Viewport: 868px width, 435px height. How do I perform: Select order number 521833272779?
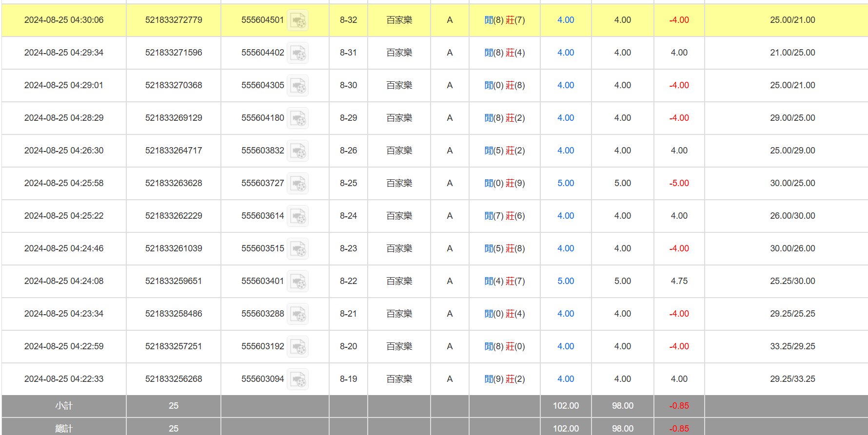[x=174, y=20]
